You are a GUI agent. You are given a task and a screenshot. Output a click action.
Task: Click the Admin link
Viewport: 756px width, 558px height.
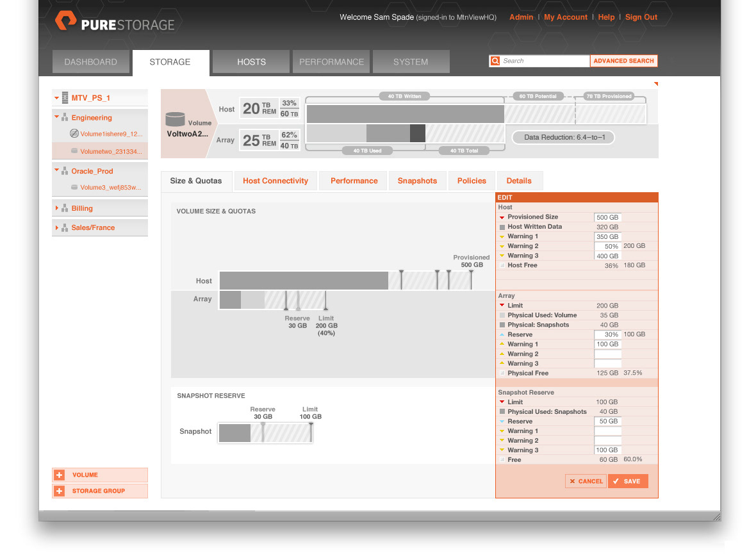[522, 17]
